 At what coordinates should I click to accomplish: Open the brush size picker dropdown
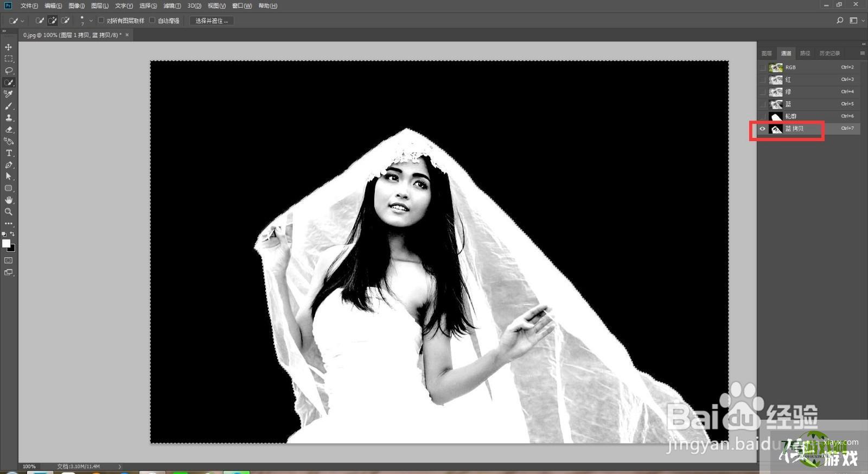[x=91, y=21]
